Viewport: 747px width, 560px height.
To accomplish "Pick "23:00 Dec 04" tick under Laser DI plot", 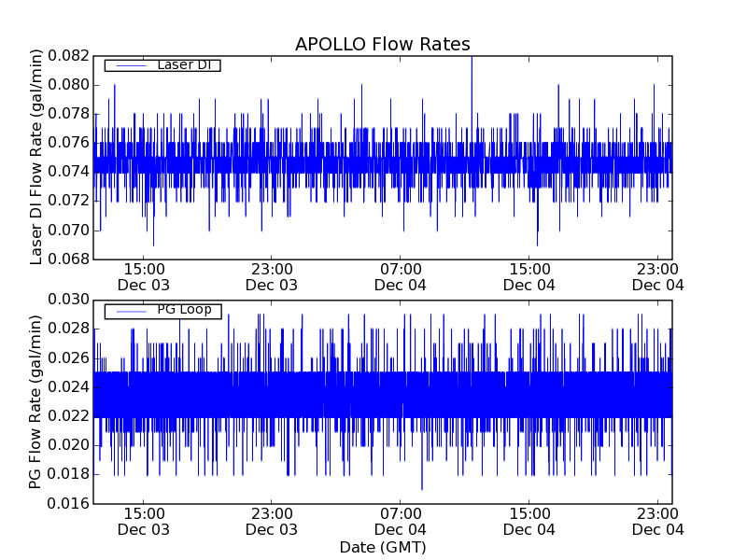I will click(658, 277).
